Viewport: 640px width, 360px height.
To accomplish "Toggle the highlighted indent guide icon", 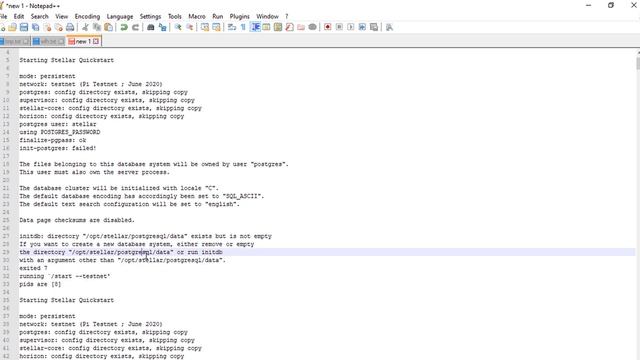I will (x=255, y=27).
